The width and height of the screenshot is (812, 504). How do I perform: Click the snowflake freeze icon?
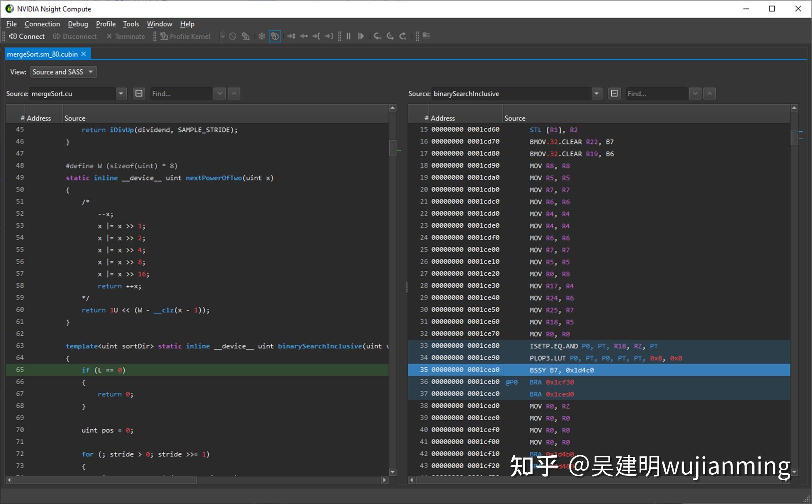262,36
